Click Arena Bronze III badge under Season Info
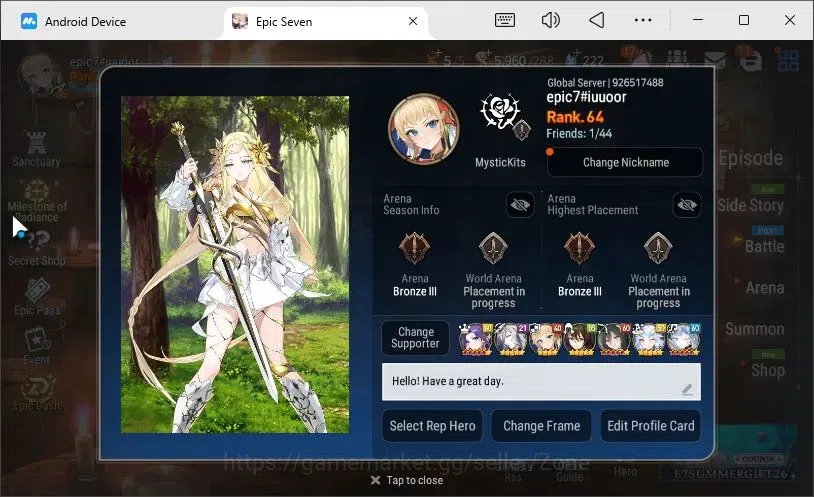 tap(414, 248)
